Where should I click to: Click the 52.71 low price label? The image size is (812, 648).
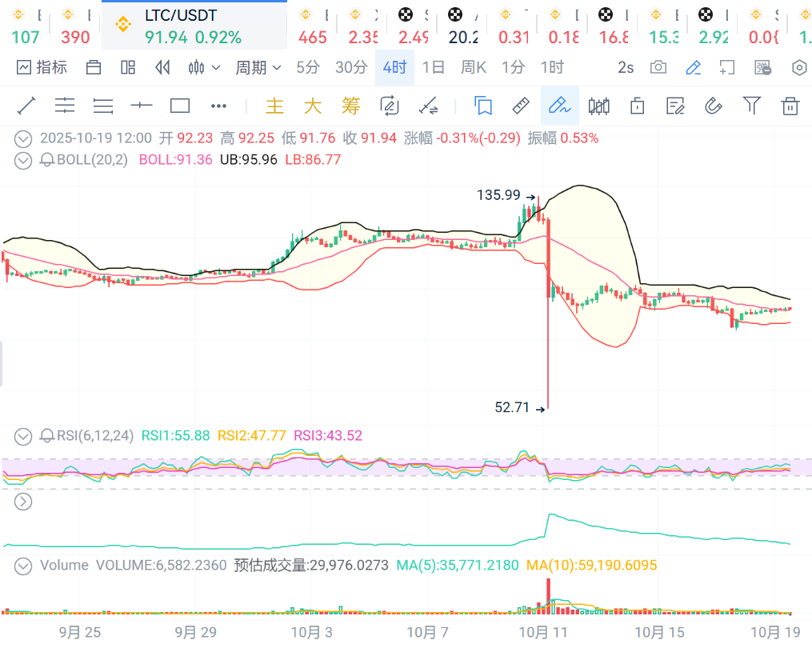512,408
